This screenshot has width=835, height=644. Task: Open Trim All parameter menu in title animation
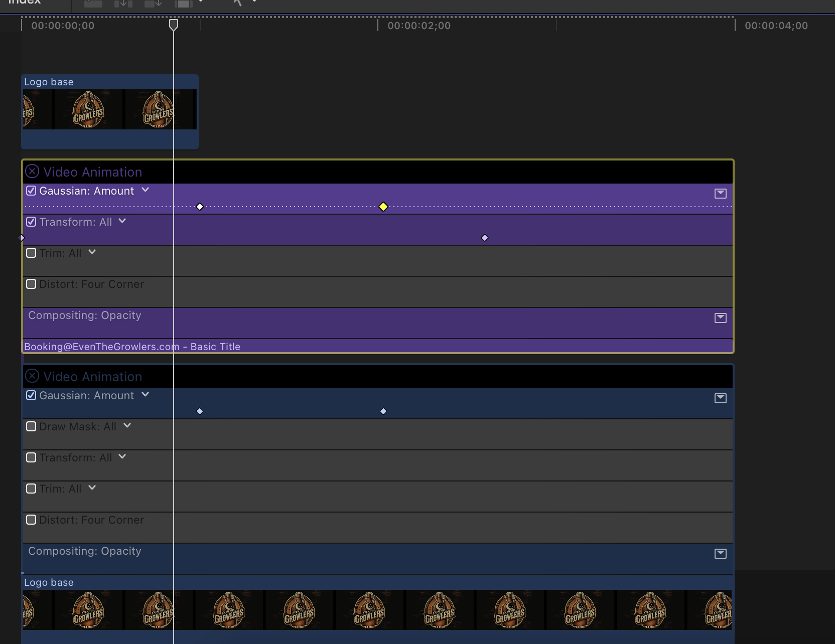pyautogui.click(x=92, y=252)
